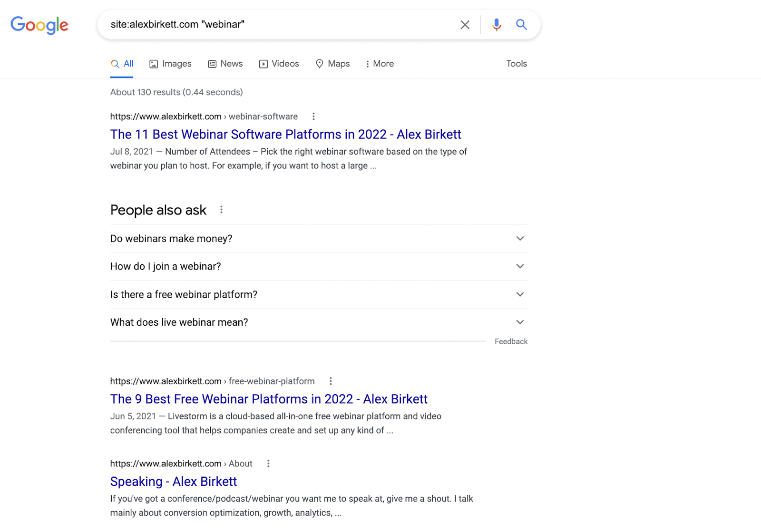Open options for the webinar-software result
The width and height of the screenshot is (761, 532).
coord(313,116)
